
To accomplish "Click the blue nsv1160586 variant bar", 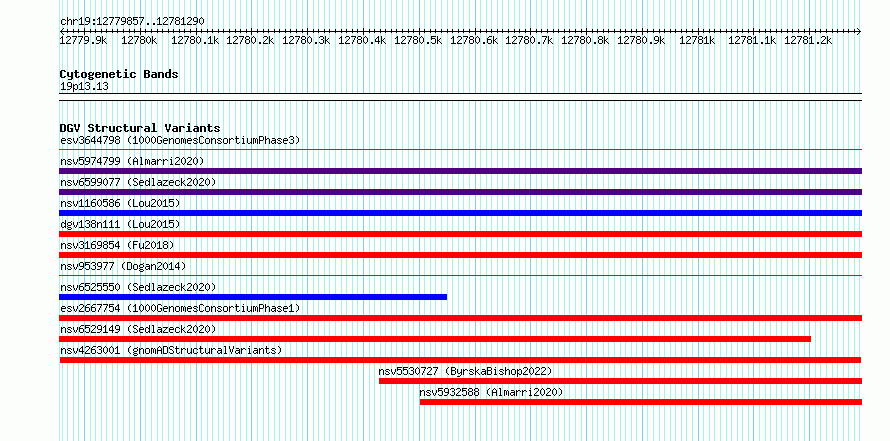I will coord(460,213).
